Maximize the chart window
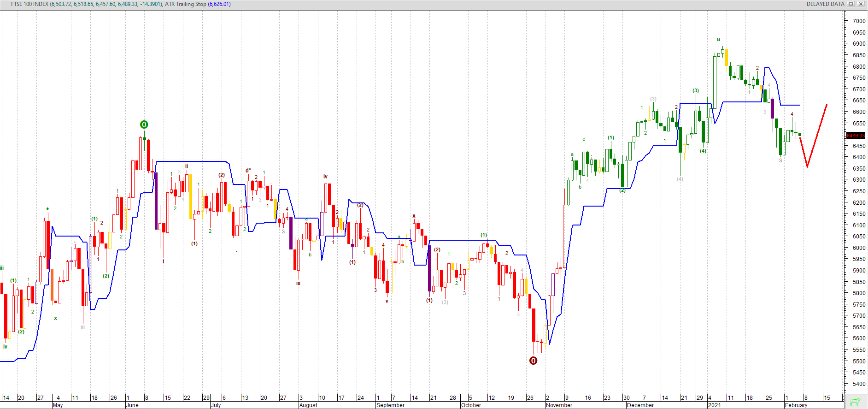The image size is (868, 409). pyautogui.click(x=851, y=4)
